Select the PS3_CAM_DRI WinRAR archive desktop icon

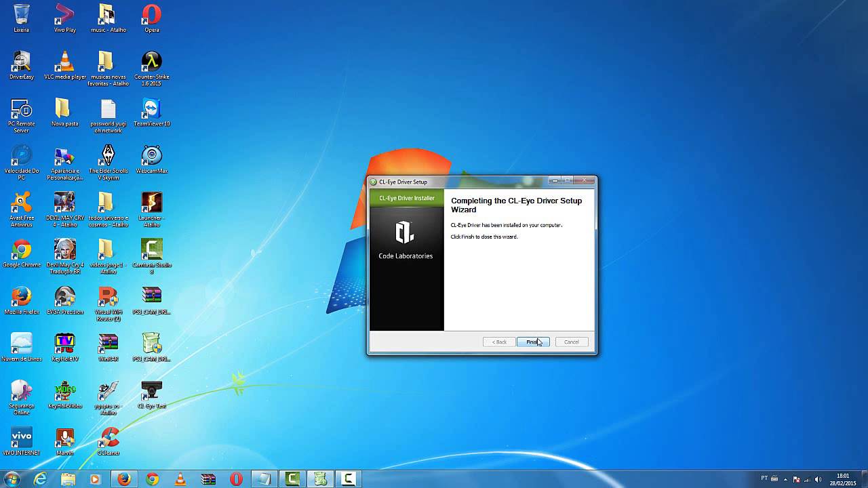click(152, 300)
